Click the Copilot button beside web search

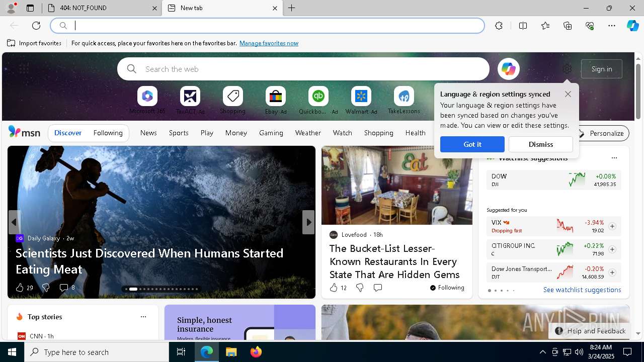508,69
